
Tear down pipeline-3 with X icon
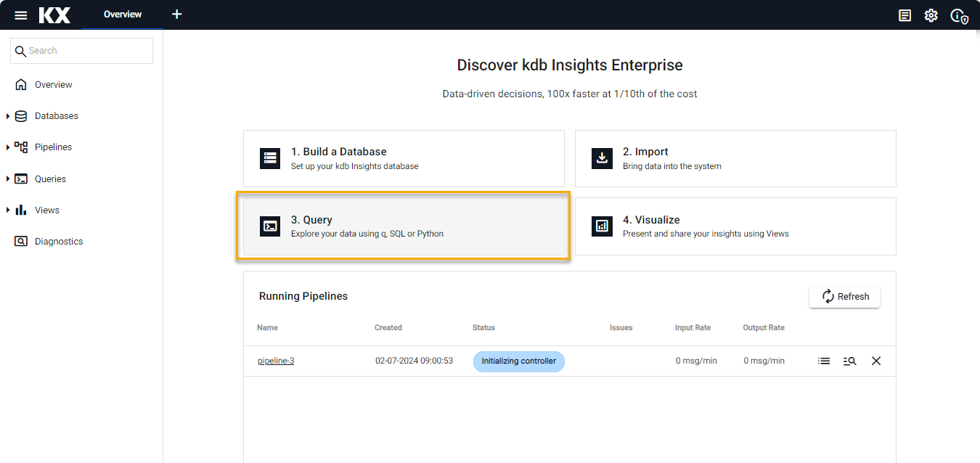click(876, 361)
